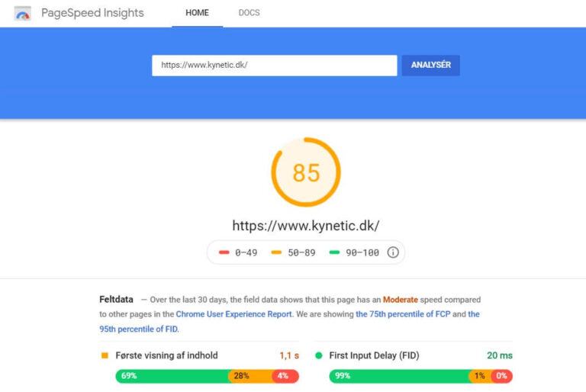
Task: Follow the 75th percentile of FCP link
Action: [403, 314]
